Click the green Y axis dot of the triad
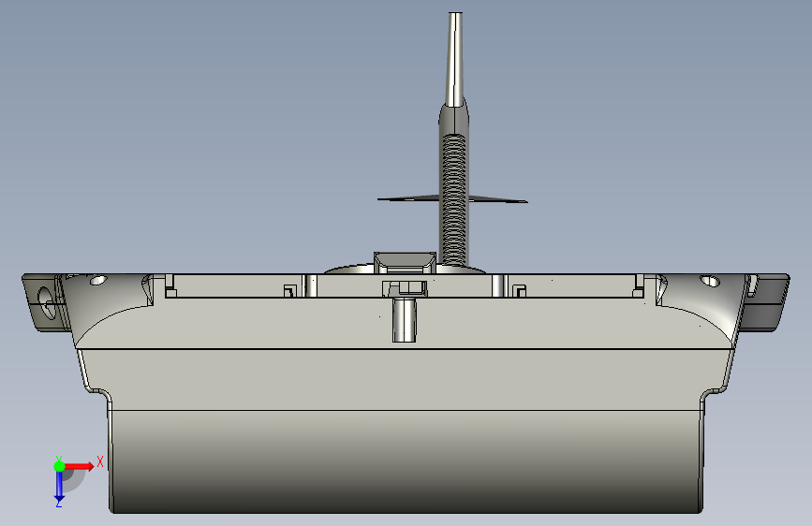This screenshot has height=526, width=812. (x=59, y=466)
